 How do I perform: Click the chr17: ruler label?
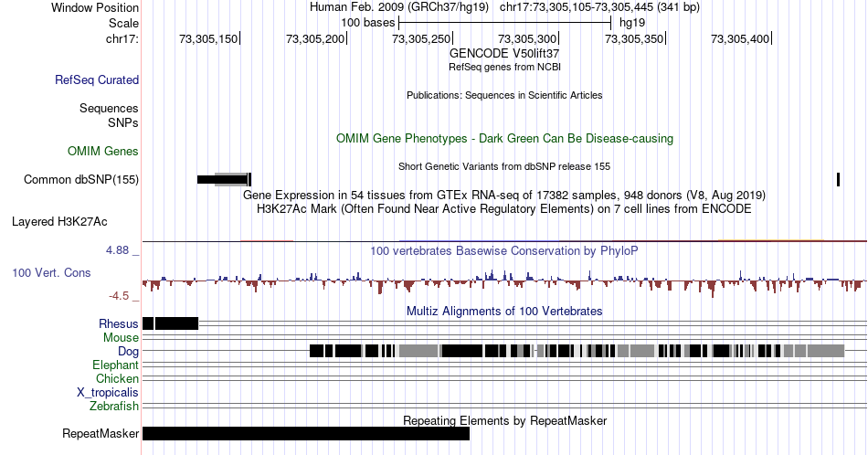click(x=122, y=38)
